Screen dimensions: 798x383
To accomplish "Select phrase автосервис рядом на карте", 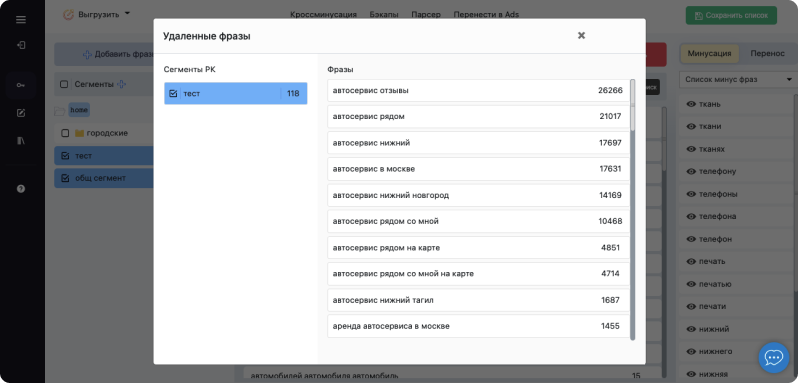I will tap(478, 248).
